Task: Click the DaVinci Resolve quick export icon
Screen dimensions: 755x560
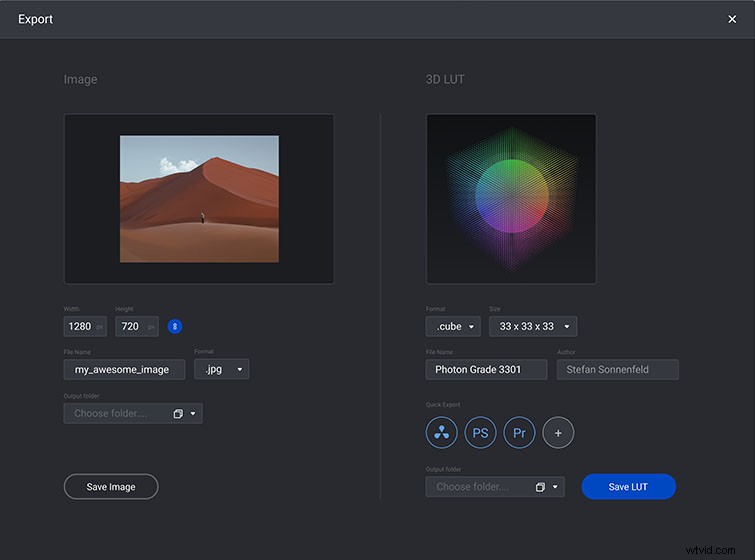Action: tap(442, 432)
